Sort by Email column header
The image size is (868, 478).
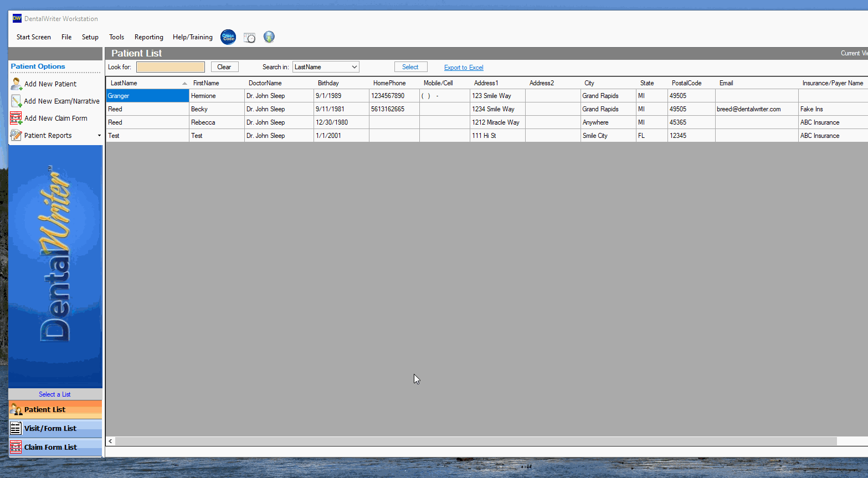(757, 83)
